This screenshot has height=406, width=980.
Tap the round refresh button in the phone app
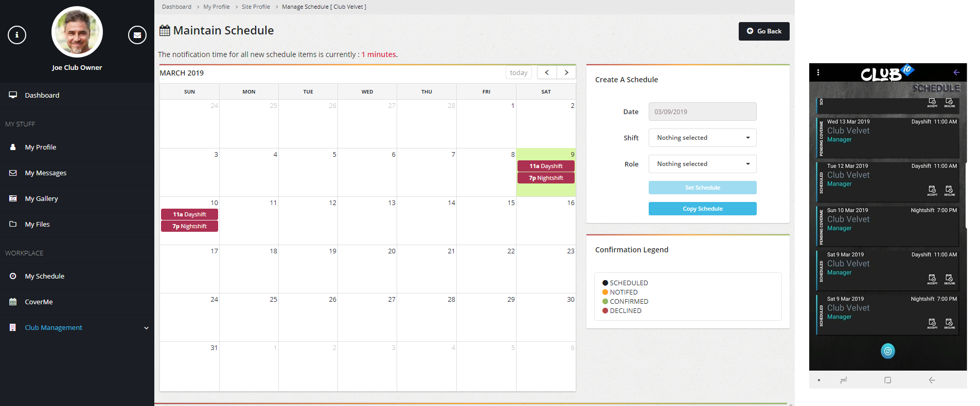pos(888,351)
